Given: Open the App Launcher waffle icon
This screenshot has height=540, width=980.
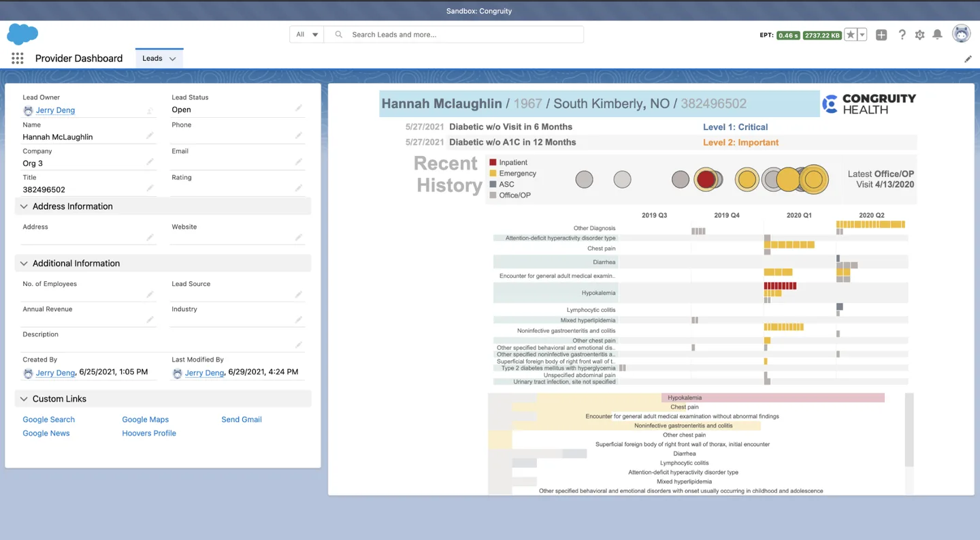Looking at the screenshot, I should coord(17,58).
